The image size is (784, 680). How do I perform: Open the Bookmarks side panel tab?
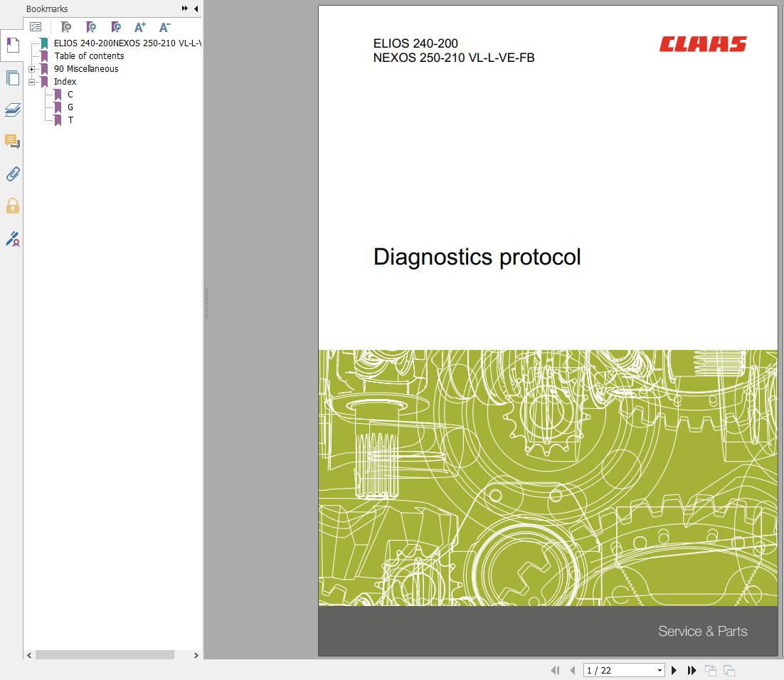[11, 46]
